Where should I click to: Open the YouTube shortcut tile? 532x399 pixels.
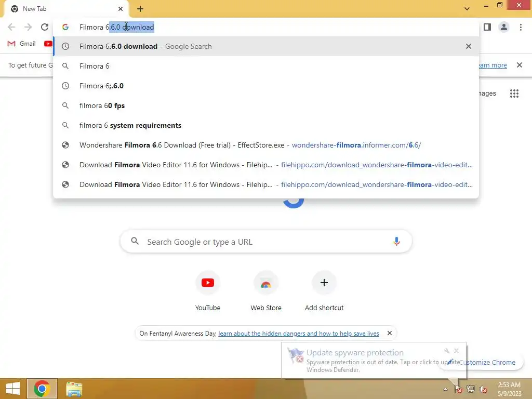point(208,291)
